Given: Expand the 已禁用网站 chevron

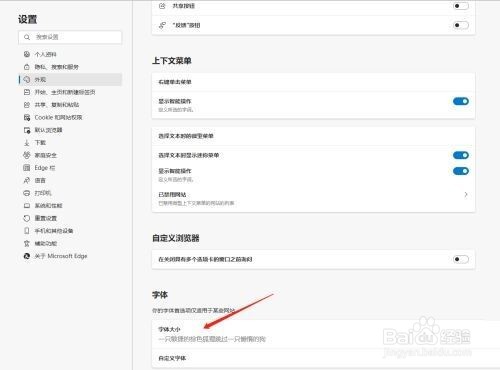Looking at the screenshot, I should click(x=466, y=194).
